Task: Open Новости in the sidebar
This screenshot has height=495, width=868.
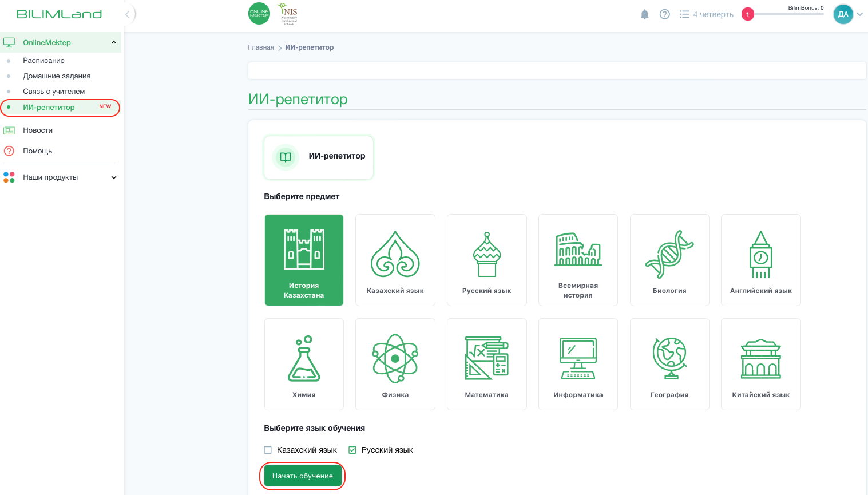Action: click(x=38, y=130)
